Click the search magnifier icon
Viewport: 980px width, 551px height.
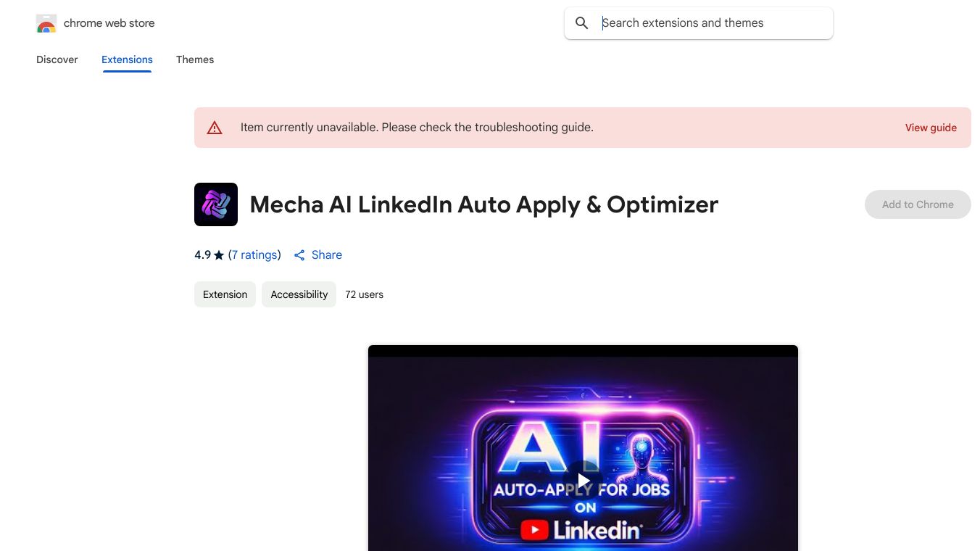click(x=581, y=23)
